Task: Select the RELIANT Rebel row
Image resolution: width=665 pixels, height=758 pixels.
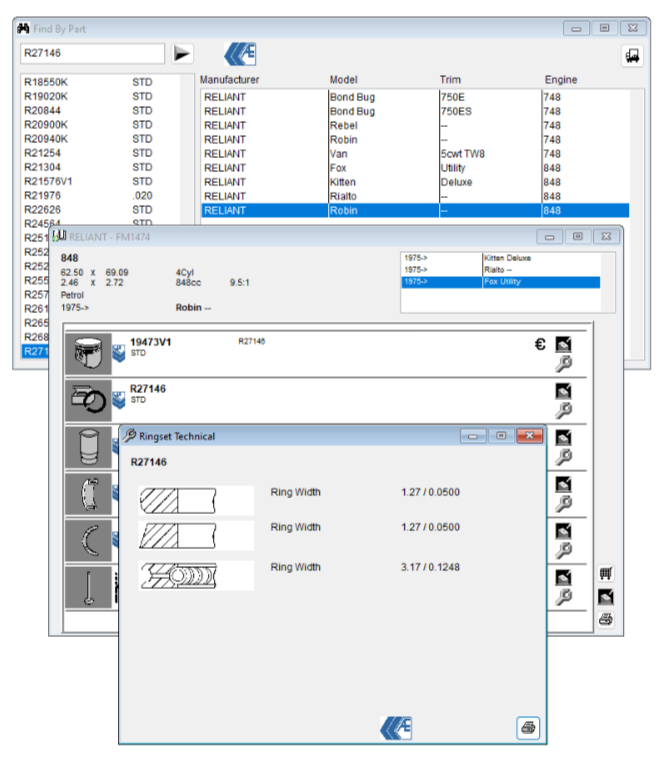Action: (x=415, y=126)
